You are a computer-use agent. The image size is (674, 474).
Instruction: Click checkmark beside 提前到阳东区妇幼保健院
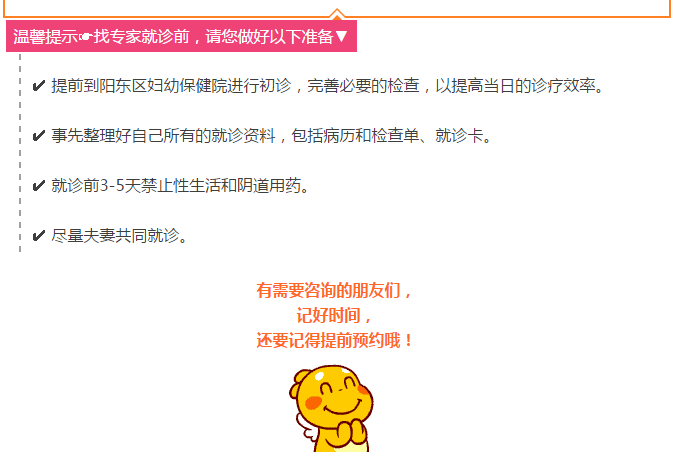coord(39,86)
